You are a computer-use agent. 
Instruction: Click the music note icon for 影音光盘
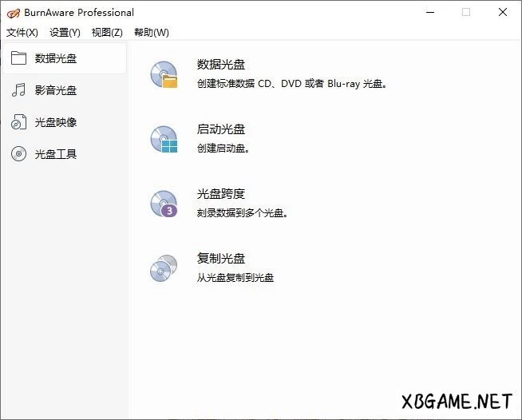click(x=18, y=90)
